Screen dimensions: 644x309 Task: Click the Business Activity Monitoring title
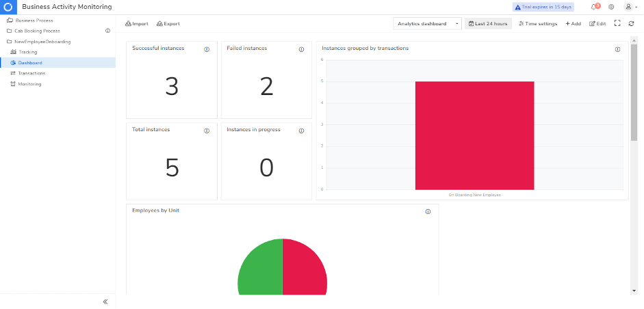(66, 7)
